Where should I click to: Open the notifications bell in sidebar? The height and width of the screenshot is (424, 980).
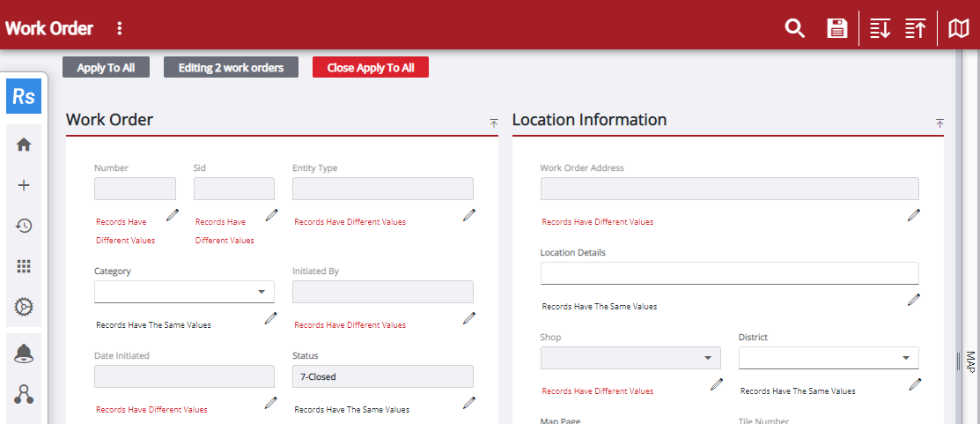[25, 353]
